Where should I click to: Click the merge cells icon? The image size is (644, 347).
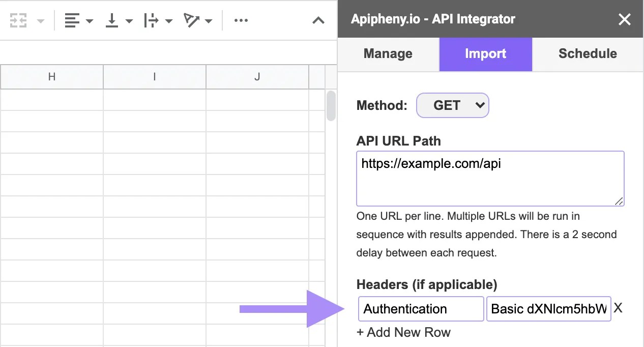[x=17, y=20]
